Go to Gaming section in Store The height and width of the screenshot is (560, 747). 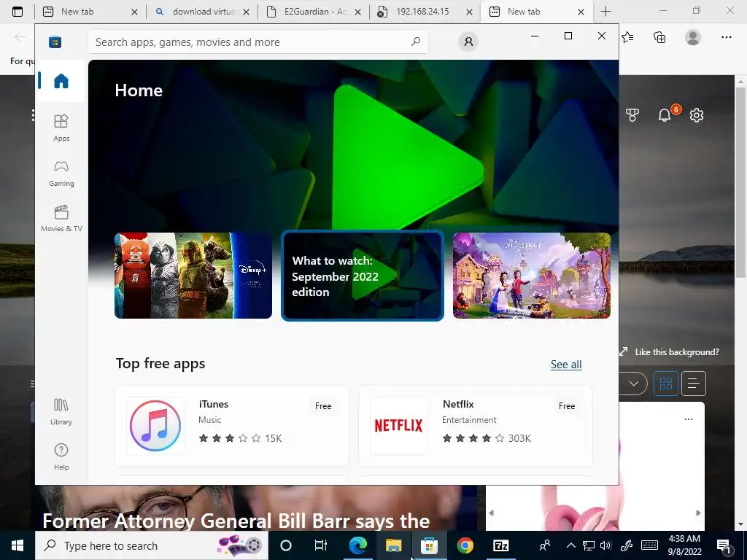(61, 174)
